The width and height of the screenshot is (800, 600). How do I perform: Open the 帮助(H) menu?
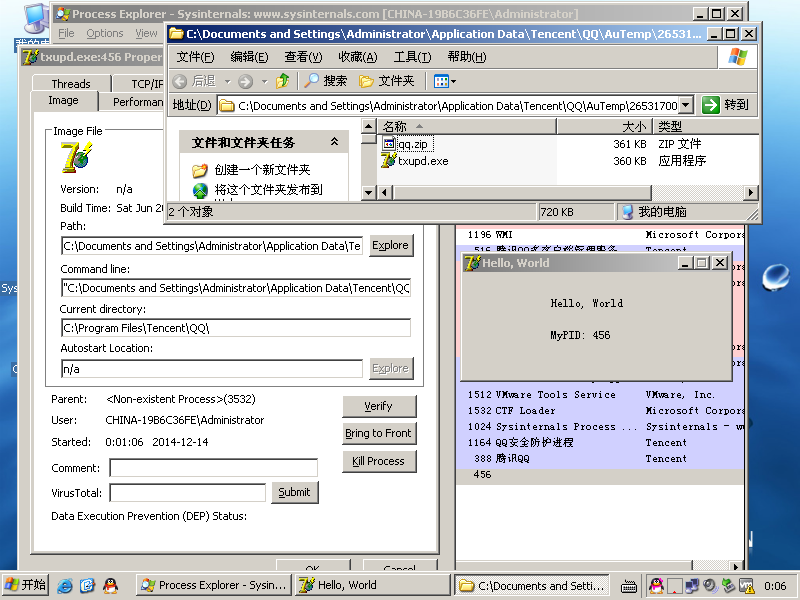(x=467, y=57)
